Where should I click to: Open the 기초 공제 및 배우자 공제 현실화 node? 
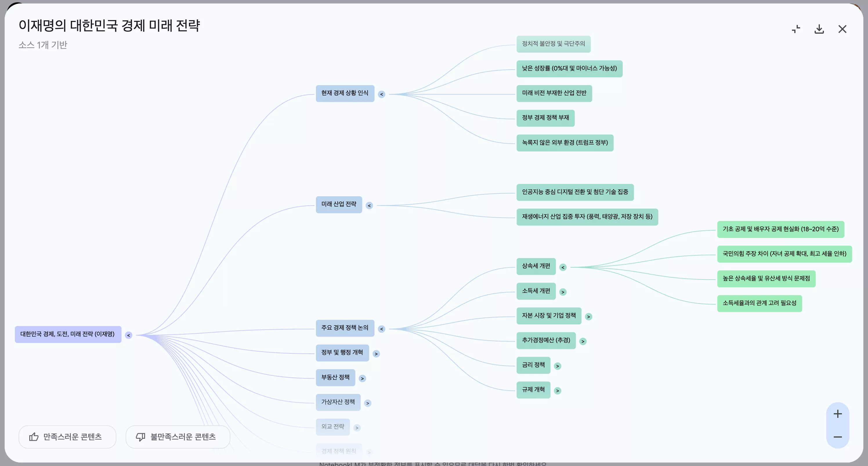(780, 229)
